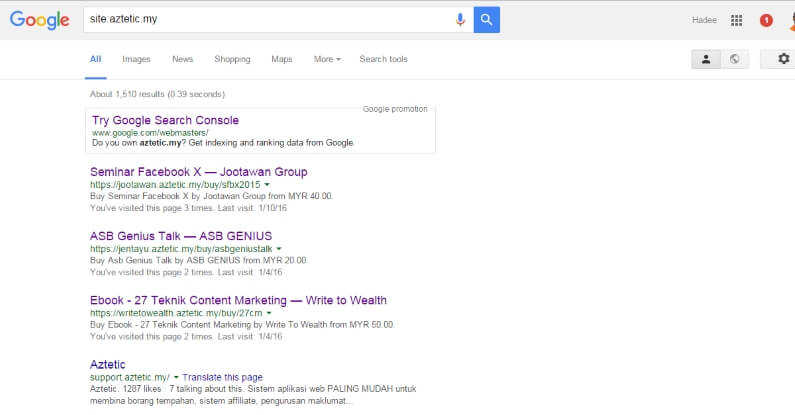This screenshot has height=415, width=795.
Task: Switch to the Shopping tab
Action: (x=232, y=59)
